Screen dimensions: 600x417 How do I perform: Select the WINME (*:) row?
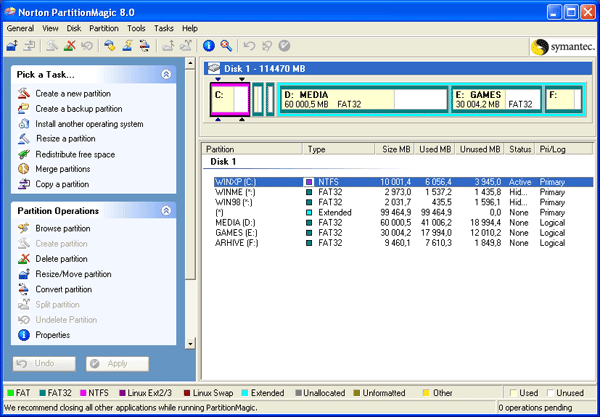click(x=403, y=192)
